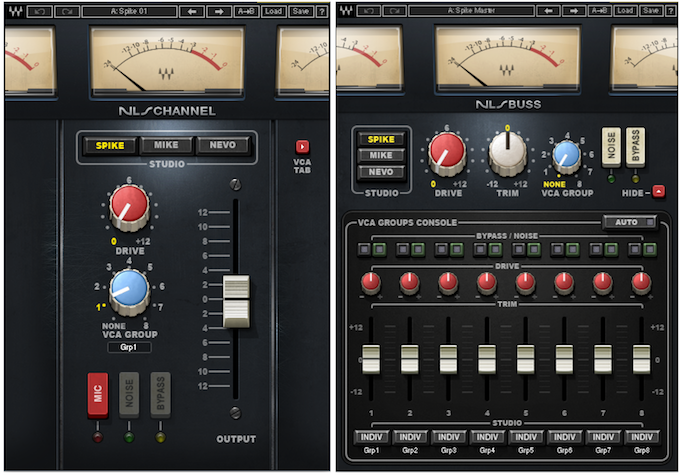
Task: Click the Grp4 label in VCA console
Action: [487, 451]
